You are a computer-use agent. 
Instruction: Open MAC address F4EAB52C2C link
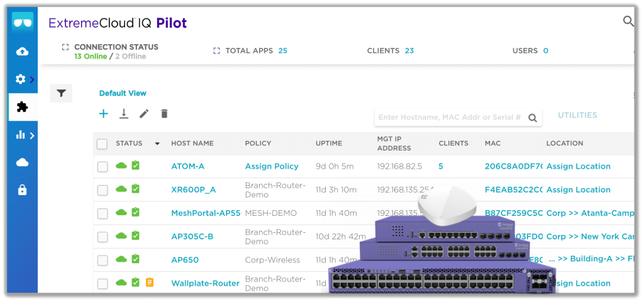point(513,190)
